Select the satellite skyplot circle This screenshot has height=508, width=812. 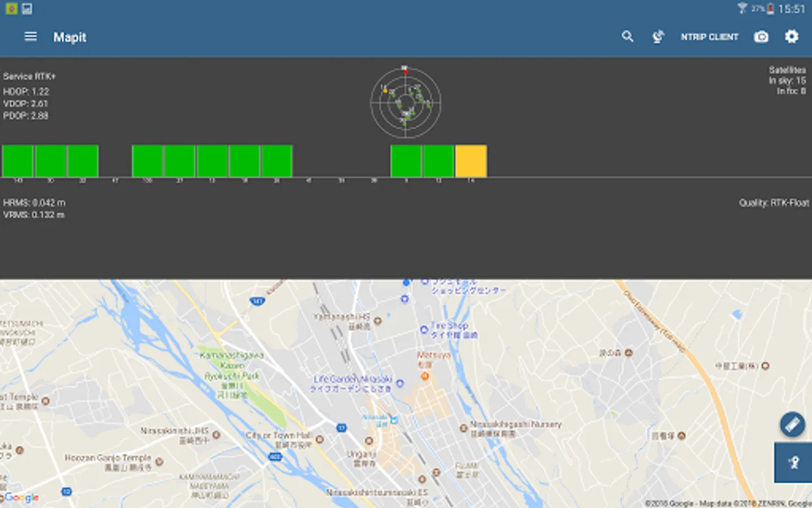pos(405,103)
